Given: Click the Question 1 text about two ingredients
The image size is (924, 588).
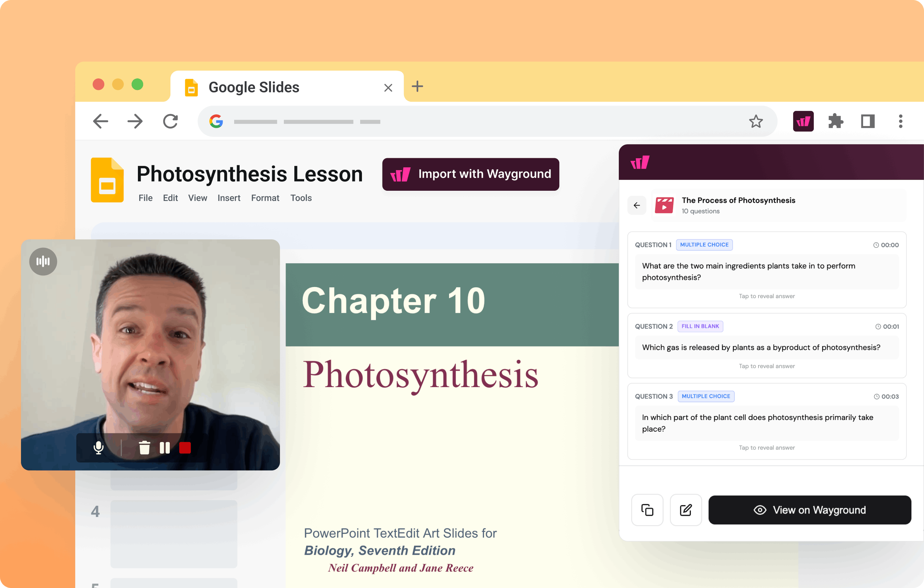Looking at the screenshot, I should point(766,272).
